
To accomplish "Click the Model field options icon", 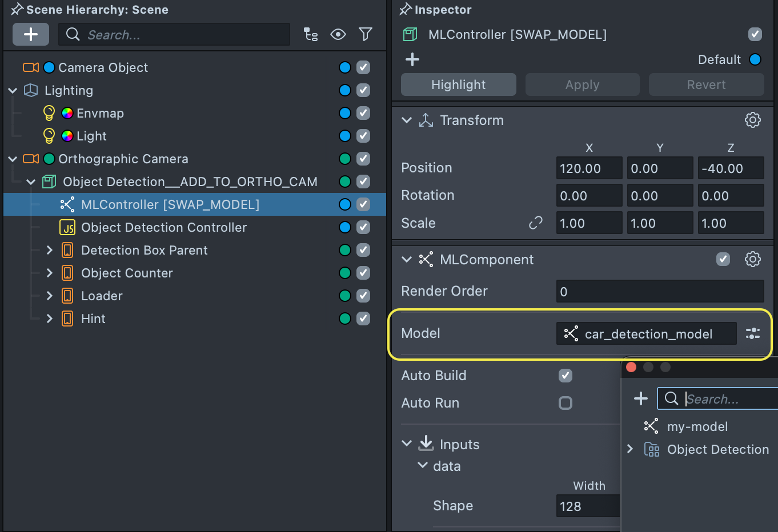I will [x=752, y=334].
